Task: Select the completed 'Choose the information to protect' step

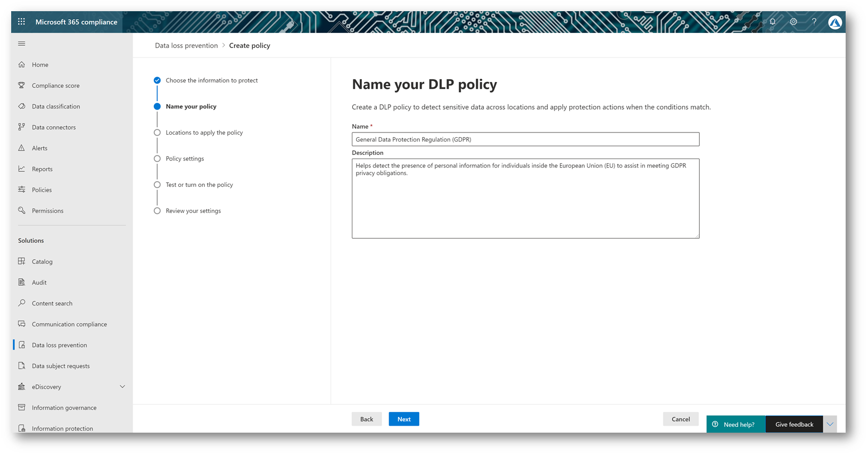Action: 157,80
